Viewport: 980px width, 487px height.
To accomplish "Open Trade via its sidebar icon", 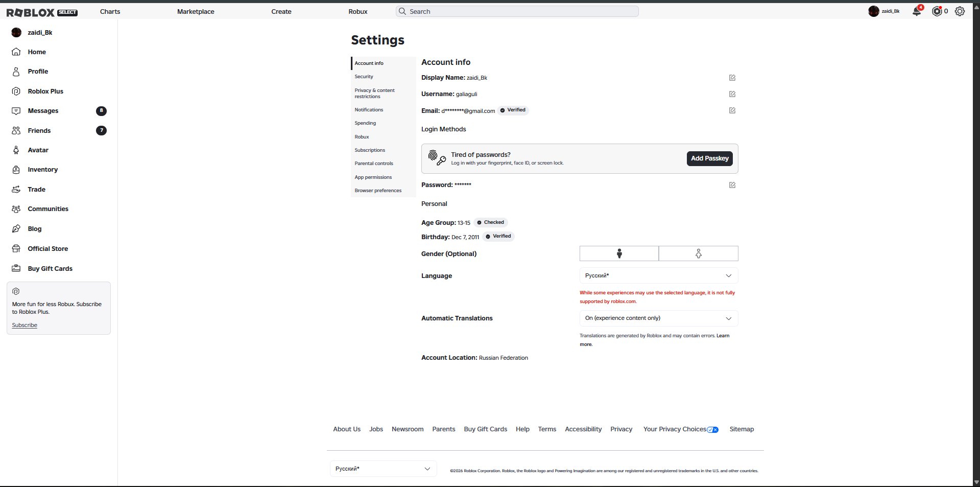I will point(16,189).
